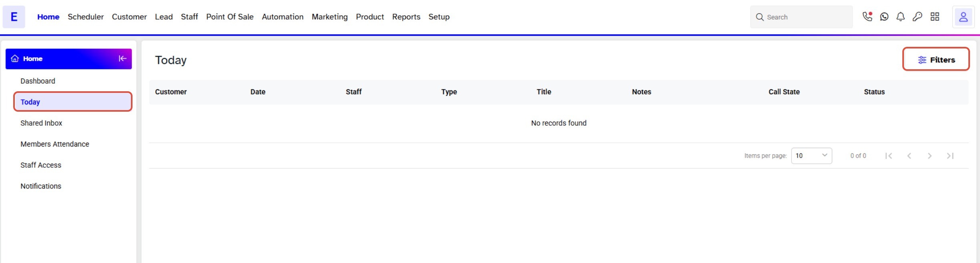Open the WhatsApp chat icon

tap(884, 17)
